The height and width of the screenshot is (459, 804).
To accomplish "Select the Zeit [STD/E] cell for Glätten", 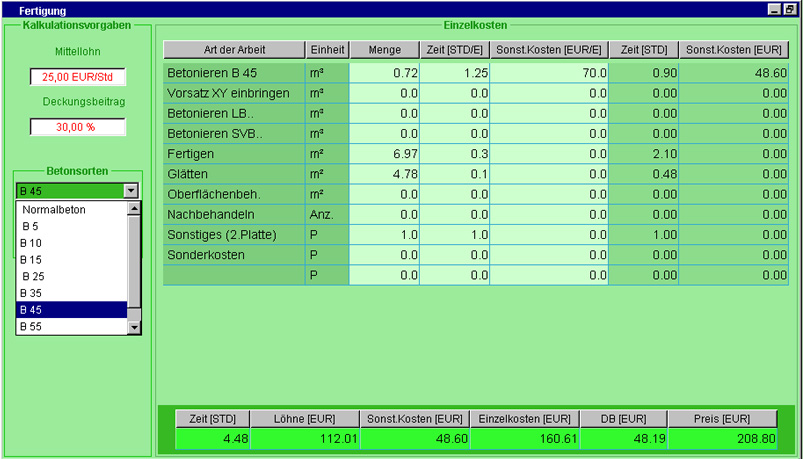I will [x=454, y=174].
